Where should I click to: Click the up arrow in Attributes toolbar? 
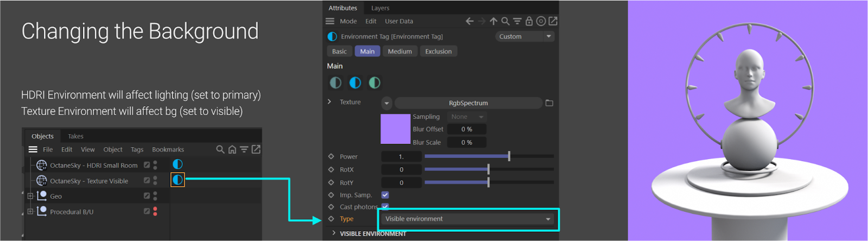493,21
